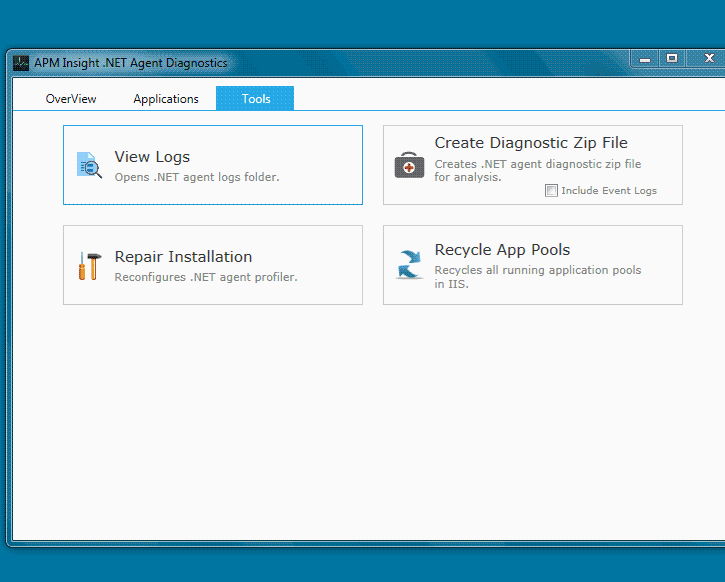Select the Tools tab
The height and width of the screenshot is (582, 725).
(x=256, y=99)
